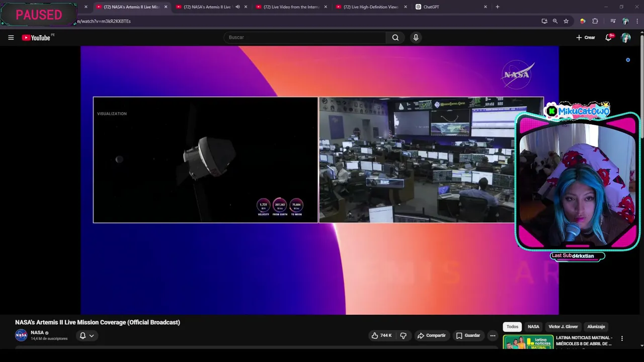
Task: Open the media controls icon in toolbar
Action: pyautogui.click(x=613, y=21)
